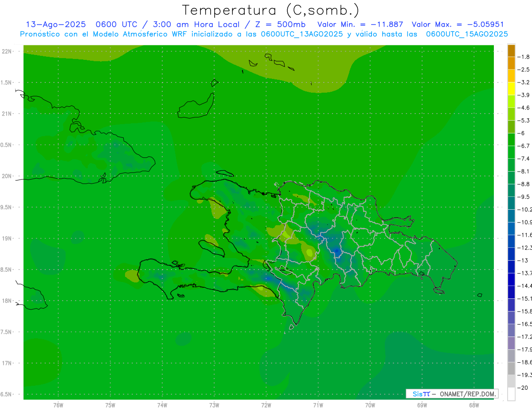Click color bar value "-12.3"
This screenshot has height=411, width=532.
(x=525, y=248)
